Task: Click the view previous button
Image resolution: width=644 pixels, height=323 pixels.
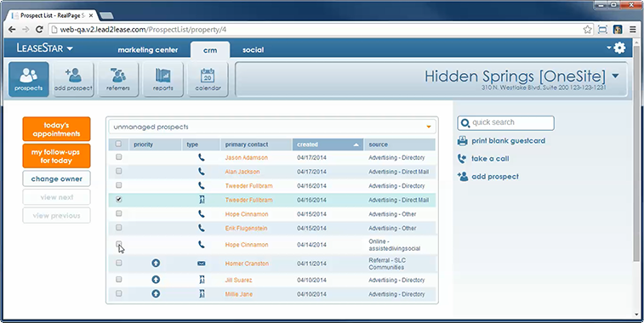Action: point(57,215)
